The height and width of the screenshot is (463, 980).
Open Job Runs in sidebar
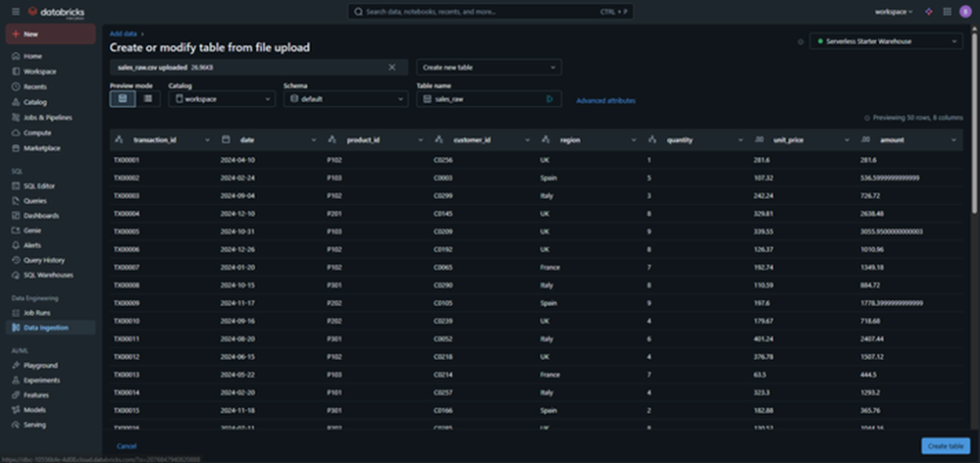point(51,312)
